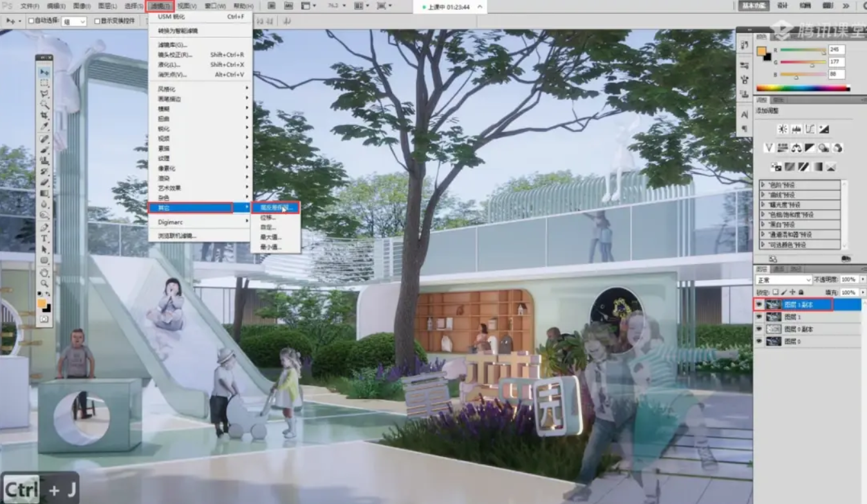867x504 pixels.
Task: Enable the 自动选择 checkbox
Action: tap(31, 21)
